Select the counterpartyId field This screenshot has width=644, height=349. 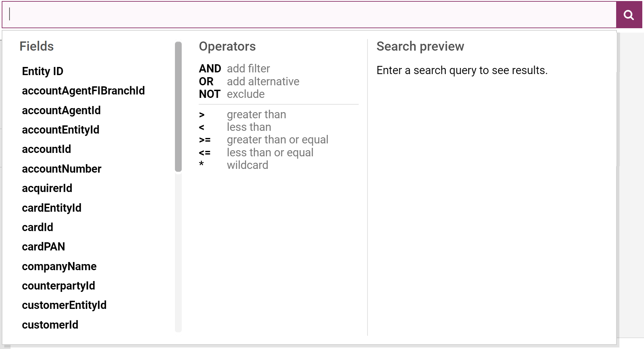coord(59,286)
